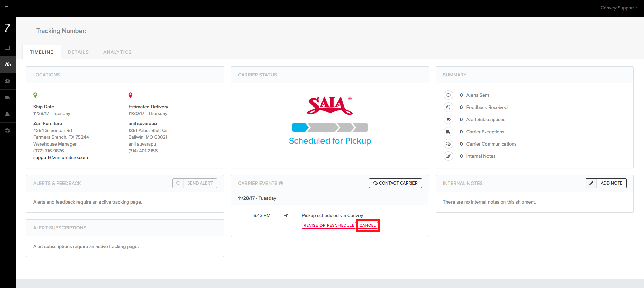Click the Send Alert button
The image size is (644, 288).
[195, 183]
